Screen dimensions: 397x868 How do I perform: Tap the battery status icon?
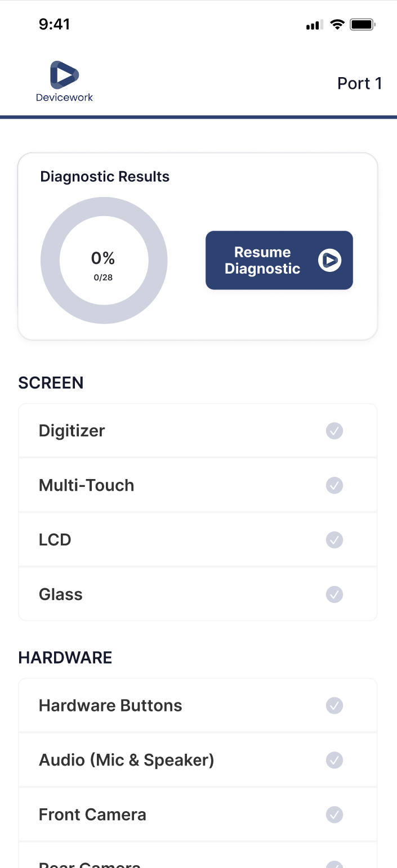tap(362, 25)
